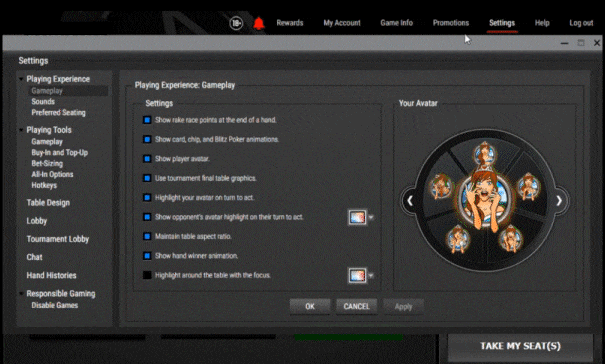Select the bottom-left avatar in the wheel
The width and height of the screenshot is (605, 364).
[458, 238]
